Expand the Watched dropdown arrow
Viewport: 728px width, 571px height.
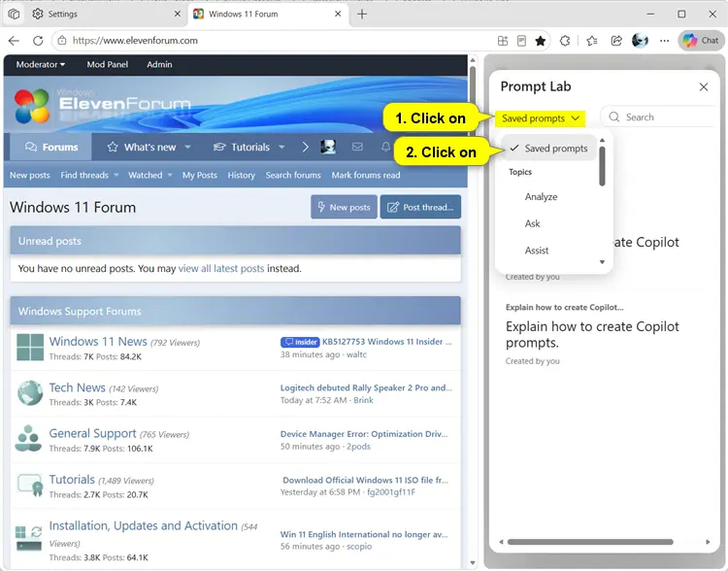(x=170, y=175)
